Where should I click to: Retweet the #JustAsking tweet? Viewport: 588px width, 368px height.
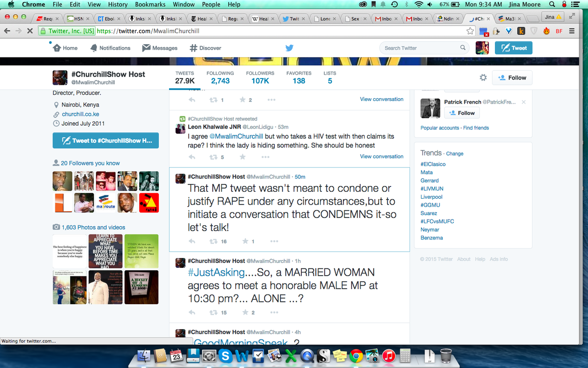point(213,313)
